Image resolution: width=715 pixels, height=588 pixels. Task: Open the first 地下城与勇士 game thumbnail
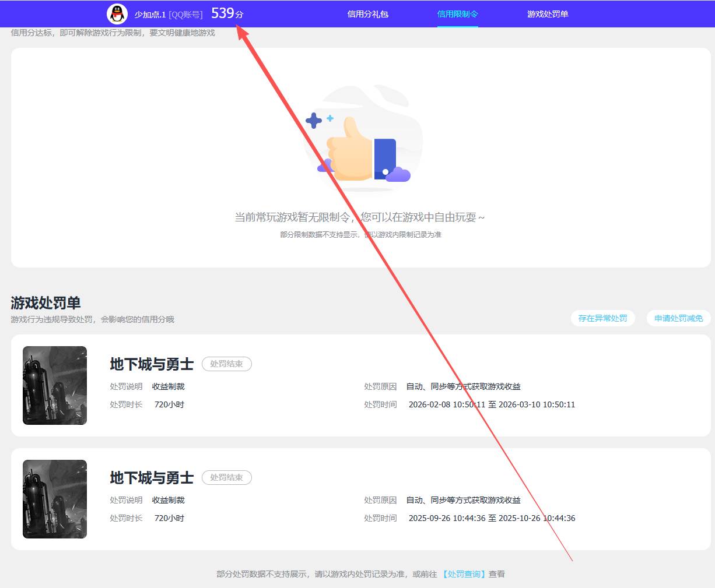[x=55, y=385]
